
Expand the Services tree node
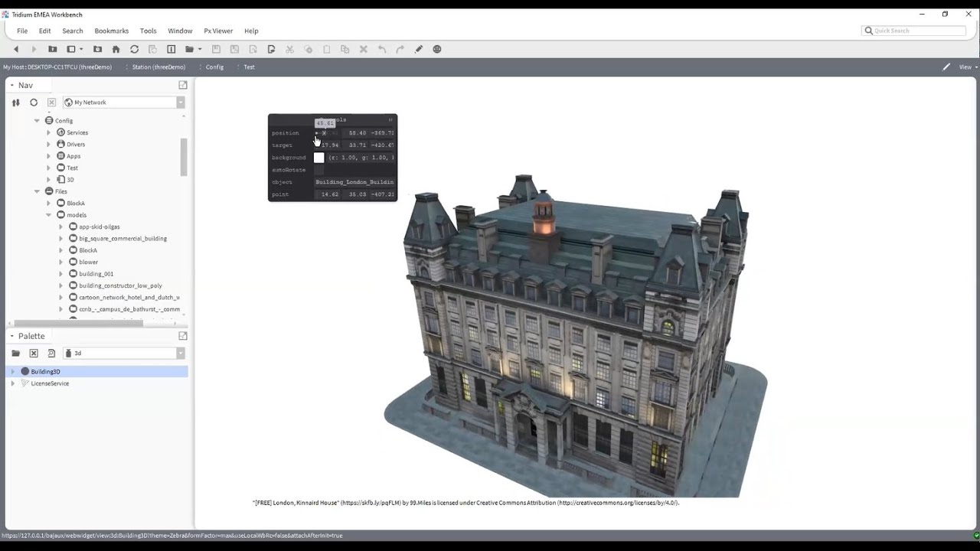coord(49,132)
